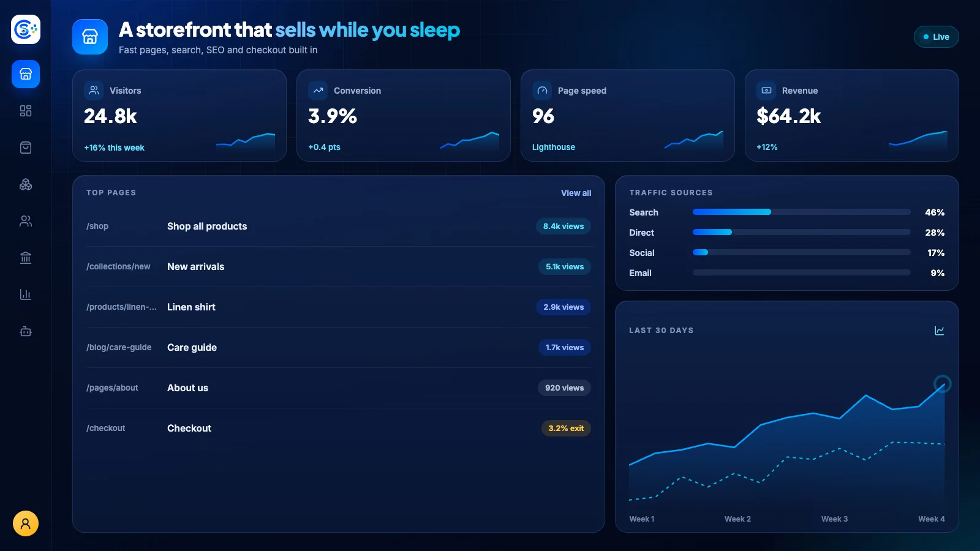Open the Linen shirt page row

339,307
